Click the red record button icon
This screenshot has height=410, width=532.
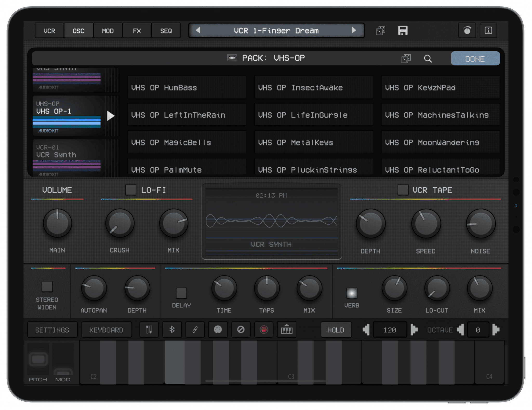coord(264,330)
